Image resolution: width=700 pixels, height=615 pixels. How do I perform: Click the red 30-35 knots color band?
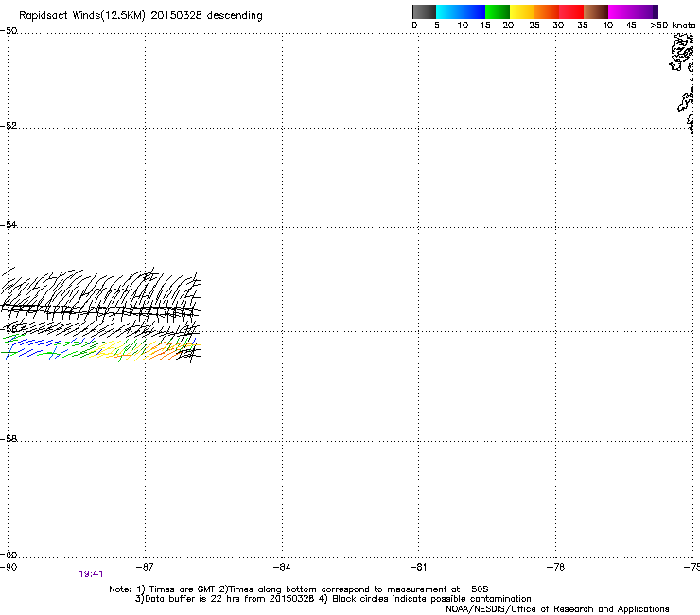(x=571, y=11)
